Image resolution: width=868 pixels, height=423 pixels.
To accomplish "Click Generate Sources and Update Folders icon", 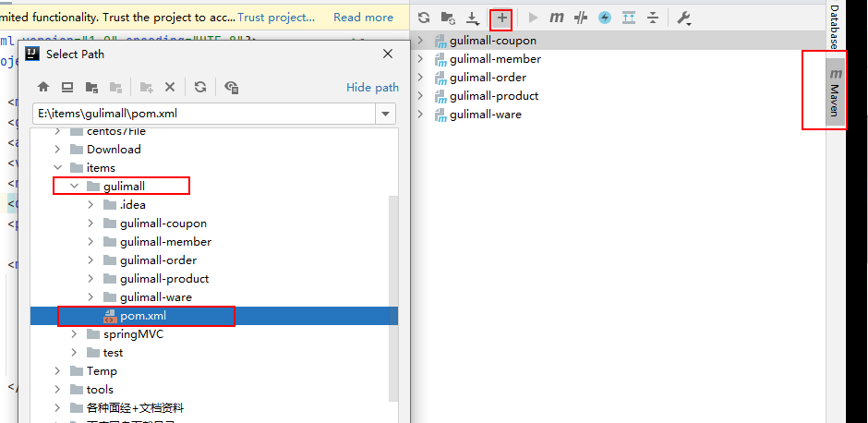I will pos(448,18).
